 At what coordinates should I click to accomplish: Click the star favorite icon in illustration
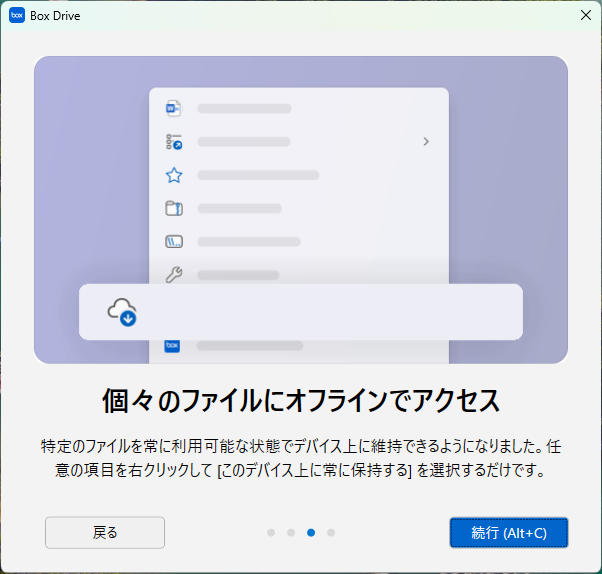174,175
